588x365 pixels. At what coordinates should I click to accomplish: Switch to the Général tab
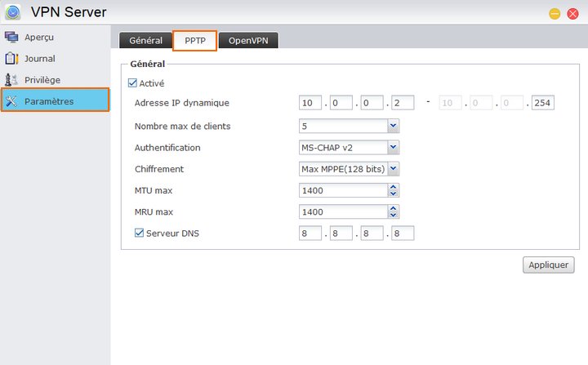145,41
